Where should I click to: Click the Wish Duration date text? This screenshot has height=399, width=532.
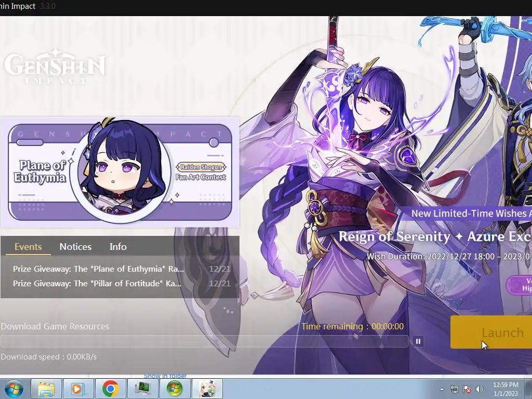click(449, 256)
